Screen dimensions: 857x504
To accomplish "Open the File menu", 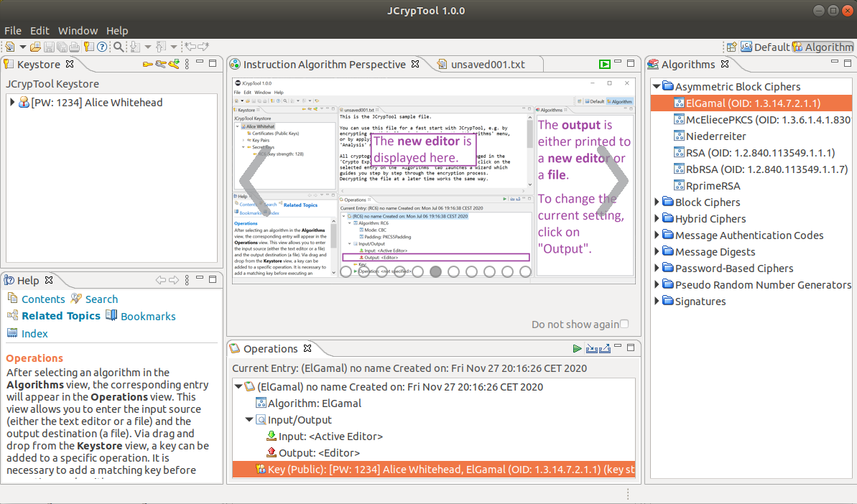I will click(x=12, y=31).
